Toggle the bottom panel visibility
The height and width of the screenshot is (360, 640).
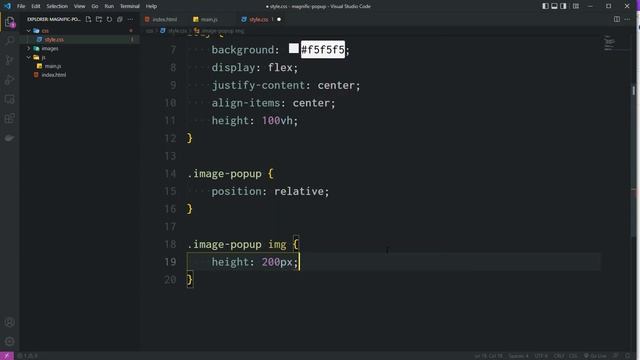coord(554,6)
